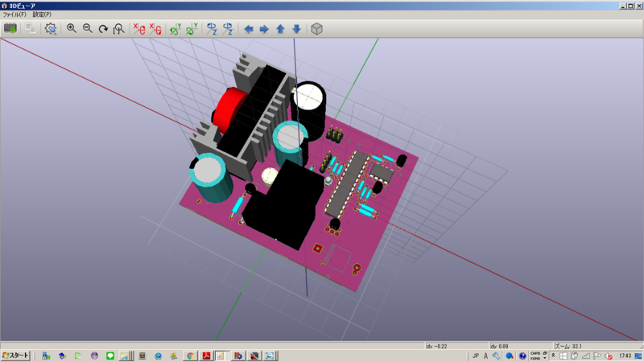
Task: Copy 3D image to clipboard icon
Action: (x=31, y=29)
